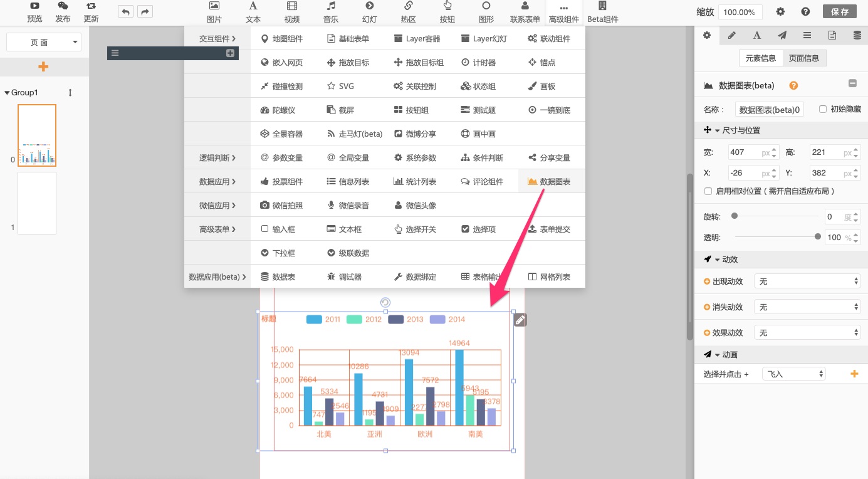Open the 出现动效 dropdown
868x479 pixels.
[x=807, y=282]
